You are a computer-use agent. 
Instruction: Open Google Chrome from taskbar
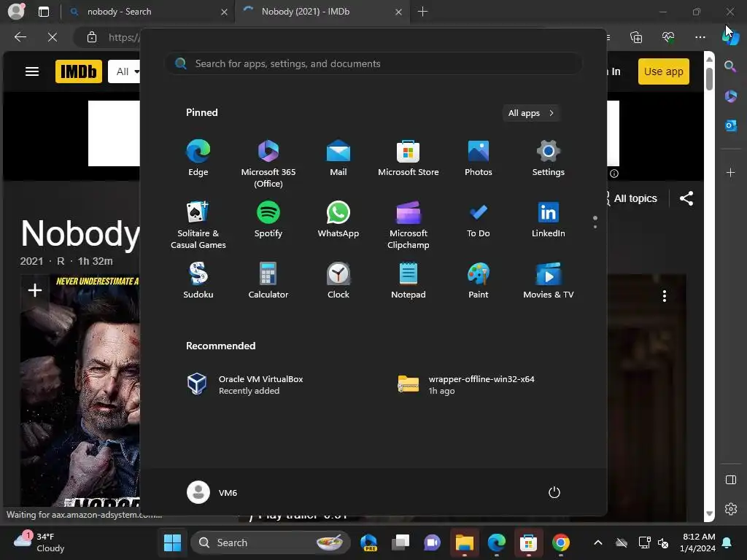[561, 542]
